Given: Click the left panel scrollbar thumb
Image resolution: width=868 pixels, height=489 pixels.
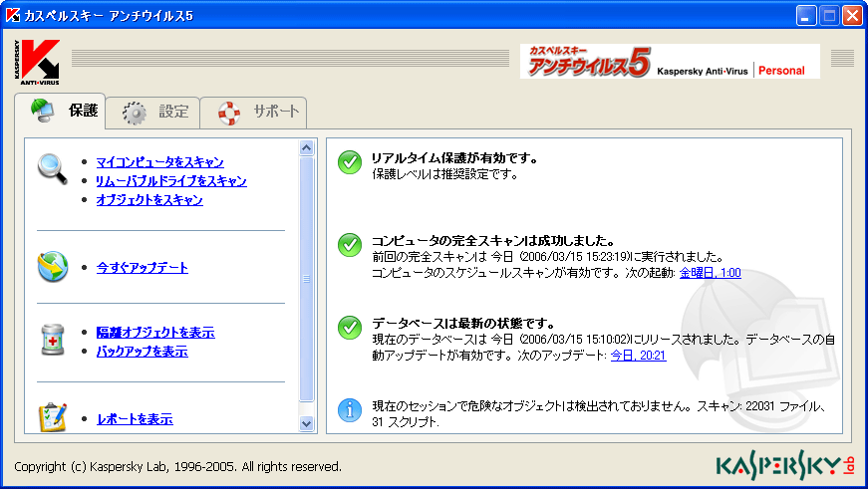Looking at the screenshot, I should click(307, 279).
